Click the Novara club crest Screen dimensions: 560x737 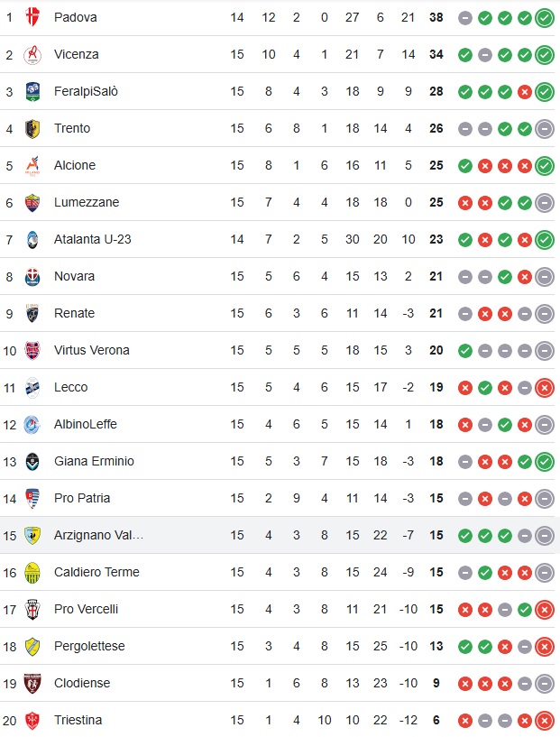click(32, 277)
